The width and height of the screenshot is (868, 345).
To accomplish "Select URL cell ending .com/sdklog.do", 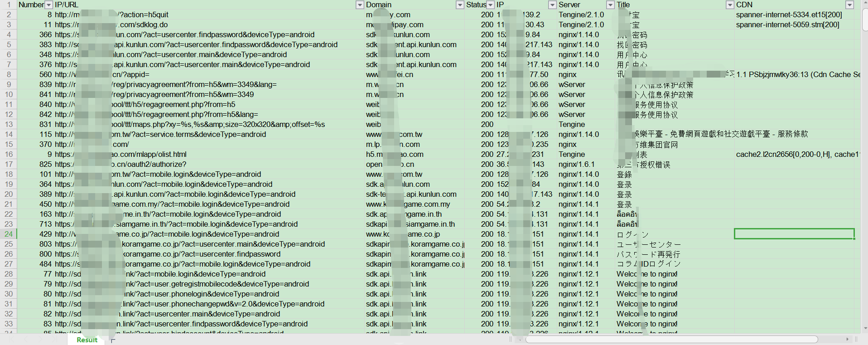I will coord(209,24).
